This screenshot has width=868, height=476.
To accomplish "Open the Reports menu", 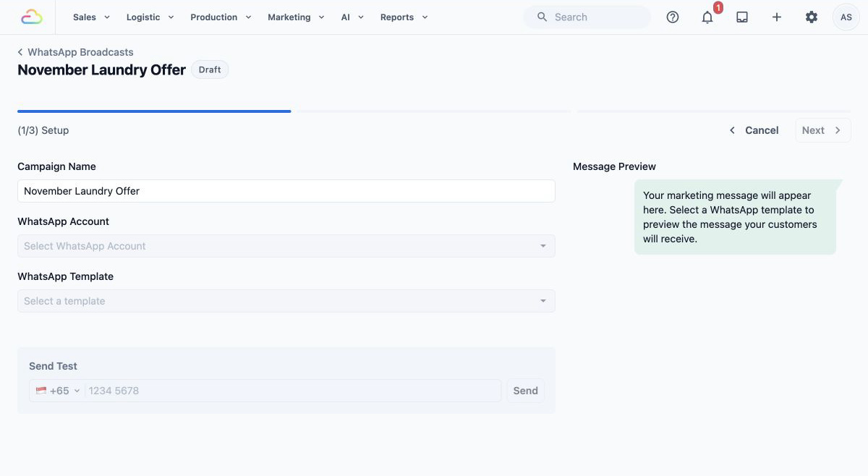I will (x=404, y=17).
